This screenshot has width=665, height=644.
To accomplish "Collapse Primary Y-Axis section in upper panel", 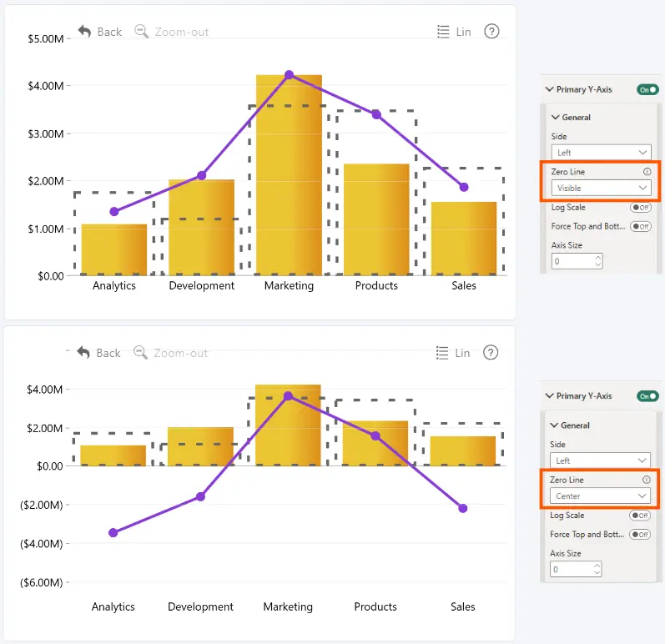I will pyautogui.click(x=550, y=89).
